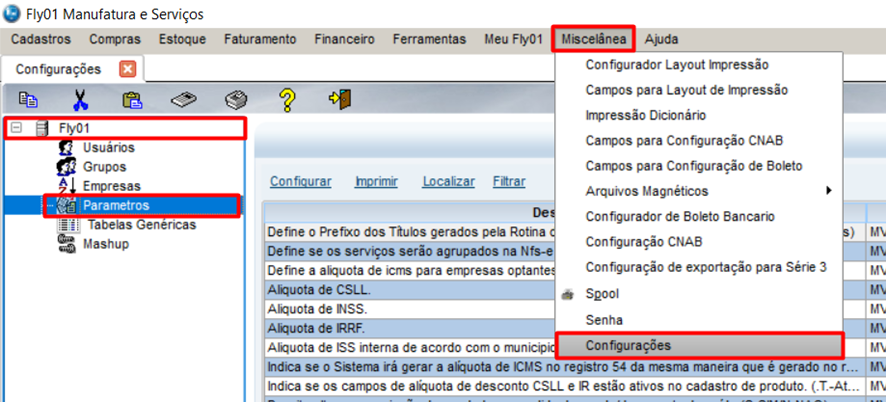This screenshot has height=402, width=886.
Task: Click the eraser-like toolbar icon left of the printer
Action: pyautogui.click(x=184, y=100)
